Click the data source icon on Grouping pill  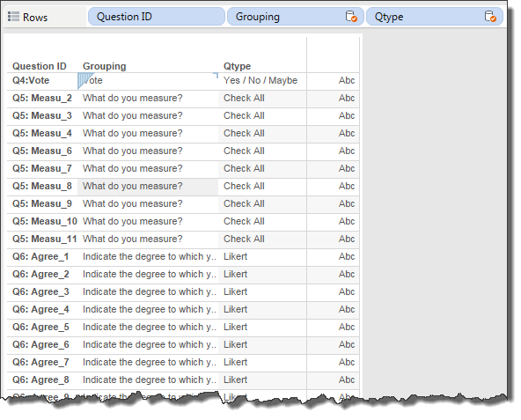pos(351,17)
